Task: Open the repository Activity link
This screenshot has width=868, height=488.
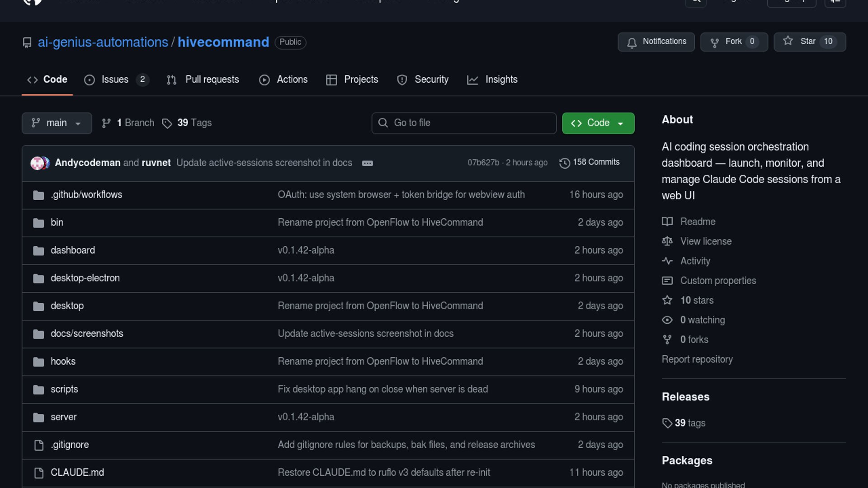Action: (695, 261)
